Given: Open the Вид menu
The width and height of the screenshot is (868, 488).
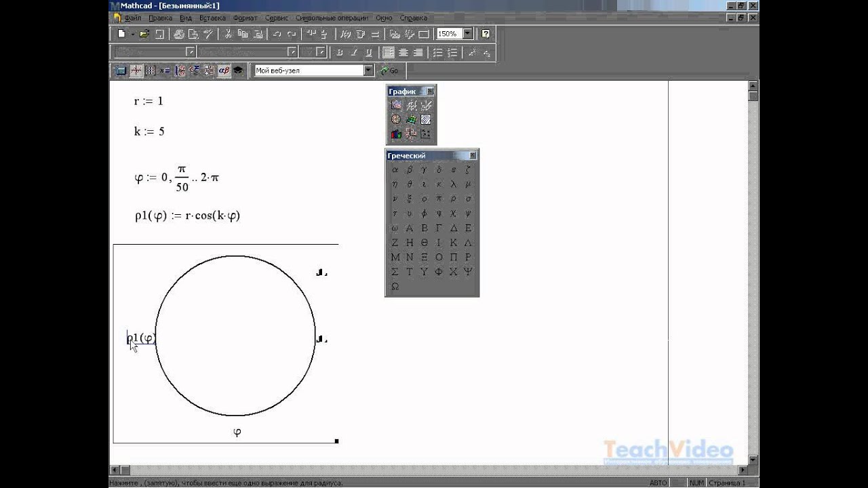Looking at the screenshot, I should 186,18.
